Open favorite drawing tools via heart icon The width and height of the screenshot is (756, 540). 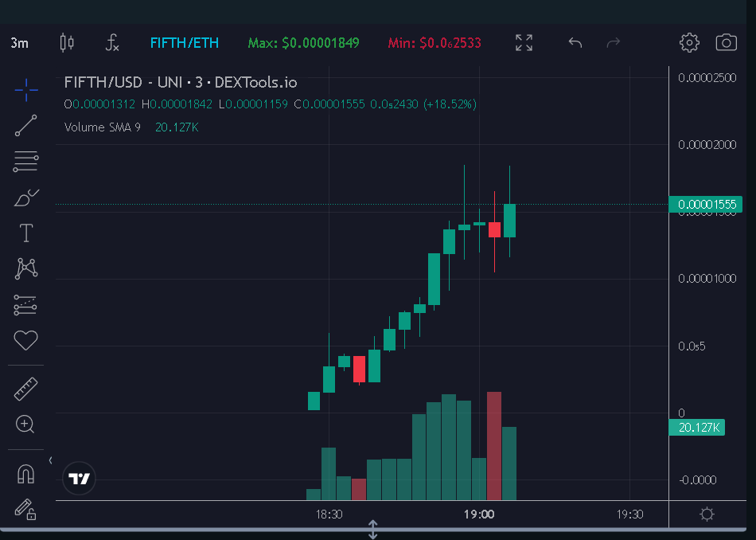[x=25, y=341]
